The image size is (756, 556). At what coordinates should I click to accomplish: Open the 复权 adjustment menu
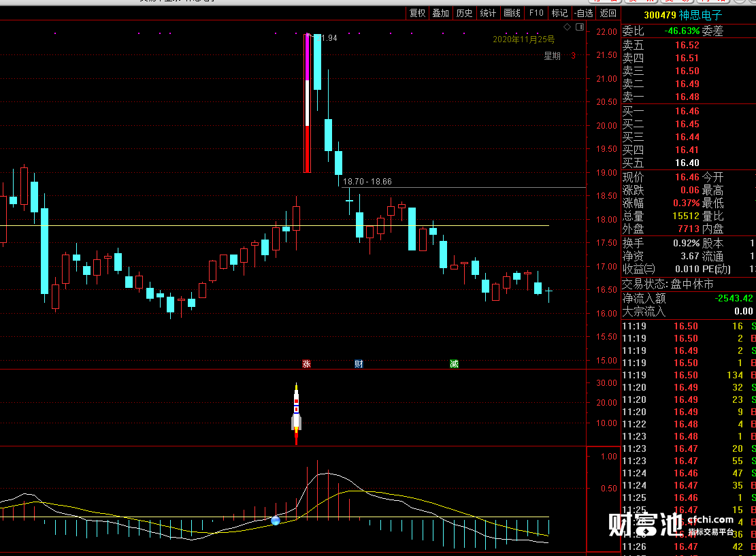pyautogui.click(x=418, y=13)
